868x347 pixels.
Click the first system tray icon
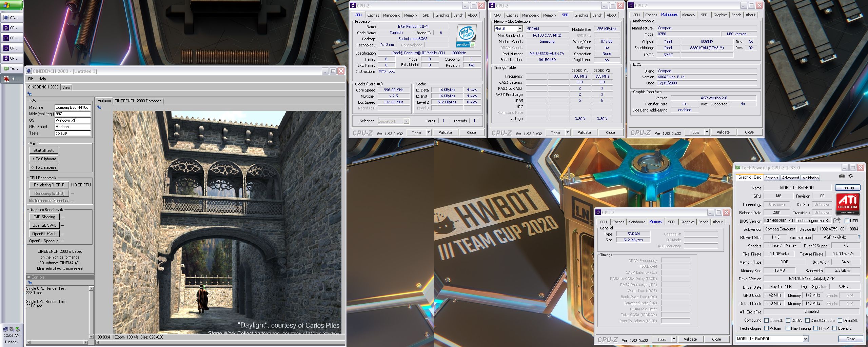coord(5,329)
